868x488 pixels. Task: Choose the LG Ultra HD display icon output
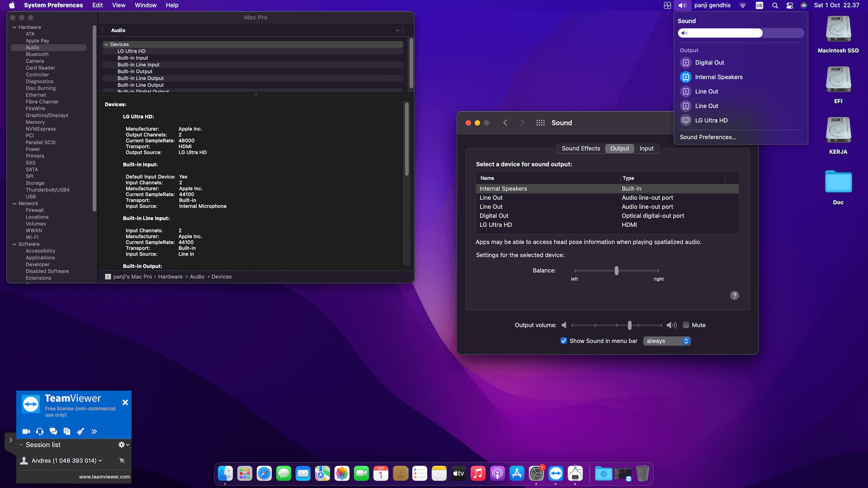pos(686,120)
